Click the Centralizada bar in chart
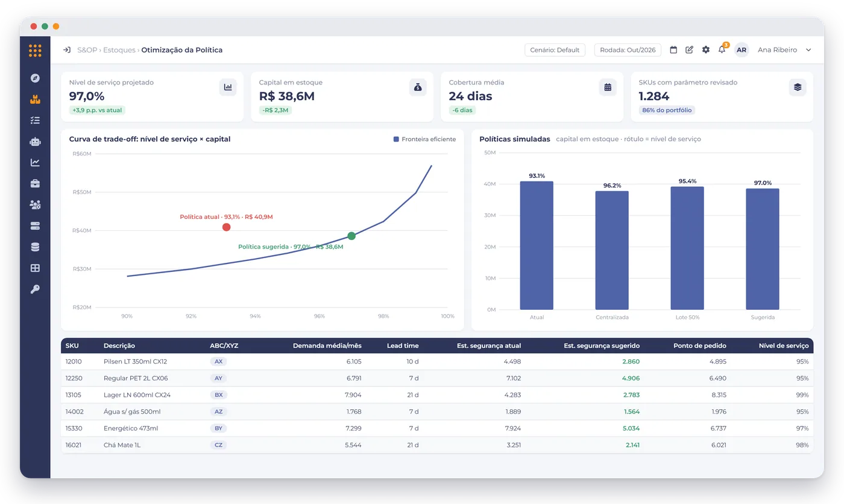844x504 pixels. click(612, 250)
